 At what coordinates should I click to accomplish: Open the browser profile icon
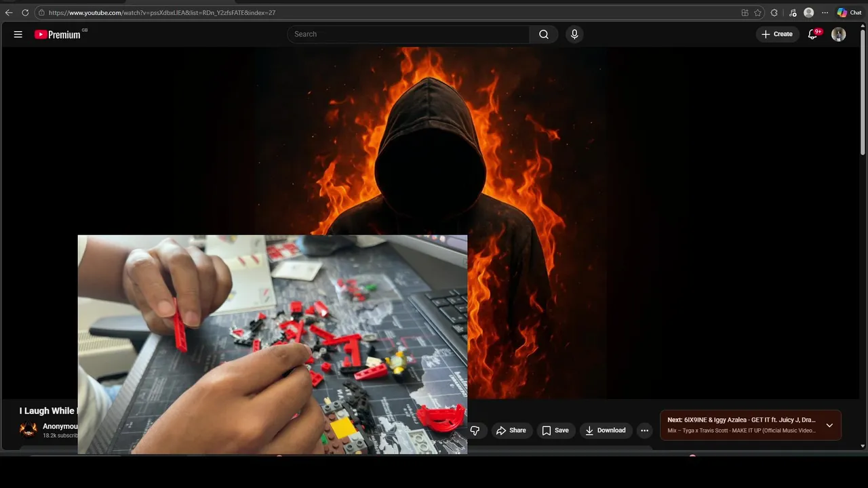pos(808,12)
